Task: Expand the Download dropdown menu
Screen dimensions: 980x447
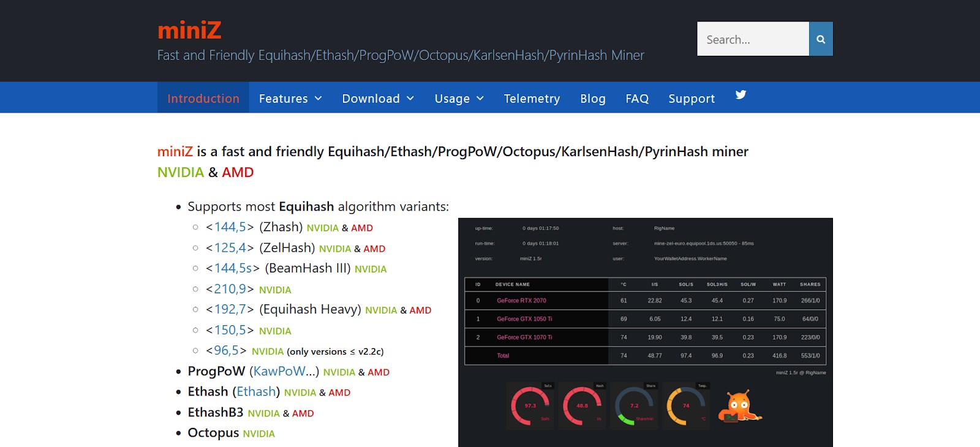Action: 378,98
